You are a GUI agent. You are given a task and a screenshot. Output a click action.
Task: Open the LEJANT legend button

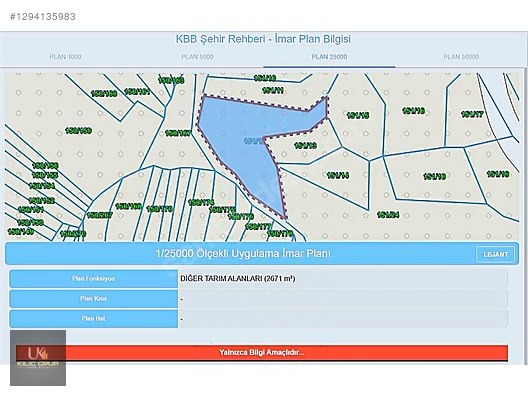[x=496, y=255]
